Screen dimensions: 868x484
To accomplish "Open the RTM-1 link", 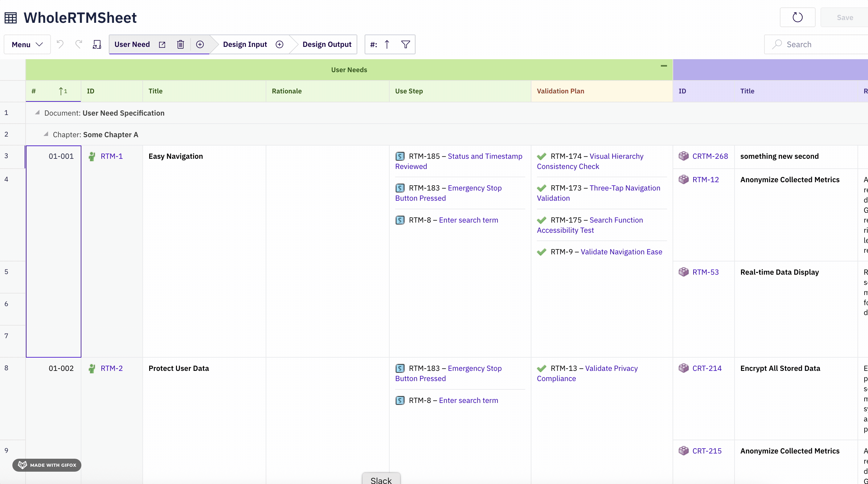I will tap(112, 156).
